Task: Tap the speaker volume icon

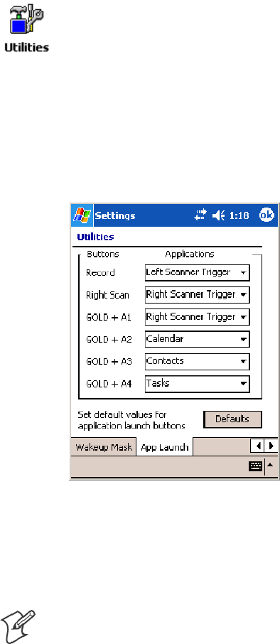Action: pyautogui.click(x=218, y=215)
